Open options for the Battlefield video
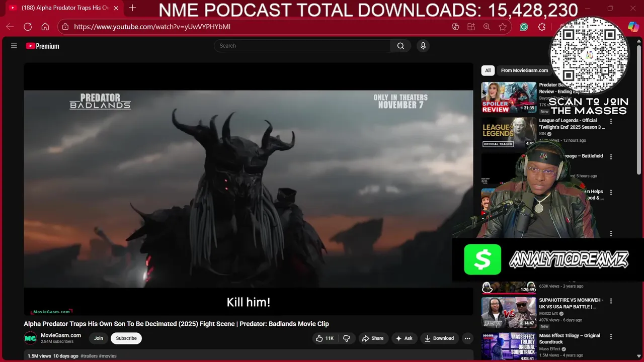Image resolution: width=644 pixels, height=362 pixels. pyautogui.click(x=611, y=157)
